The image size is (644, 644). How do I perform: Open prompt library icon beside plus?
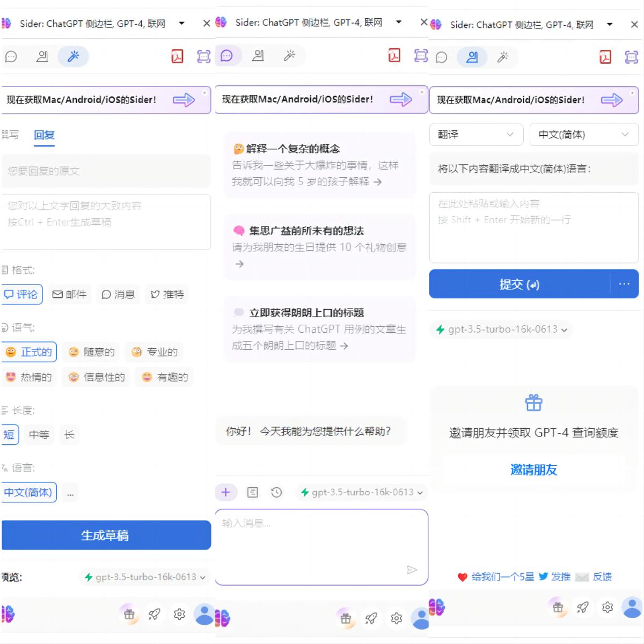coord(253,492)
